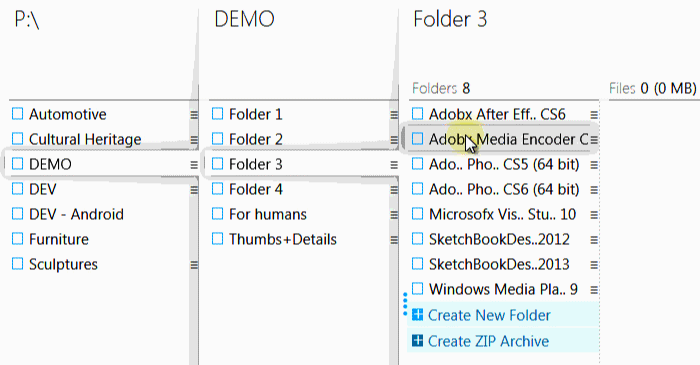This screenshot has width=700, height=365.
Task: Open the menu icon for Sculptures
Action: (194, 265)
